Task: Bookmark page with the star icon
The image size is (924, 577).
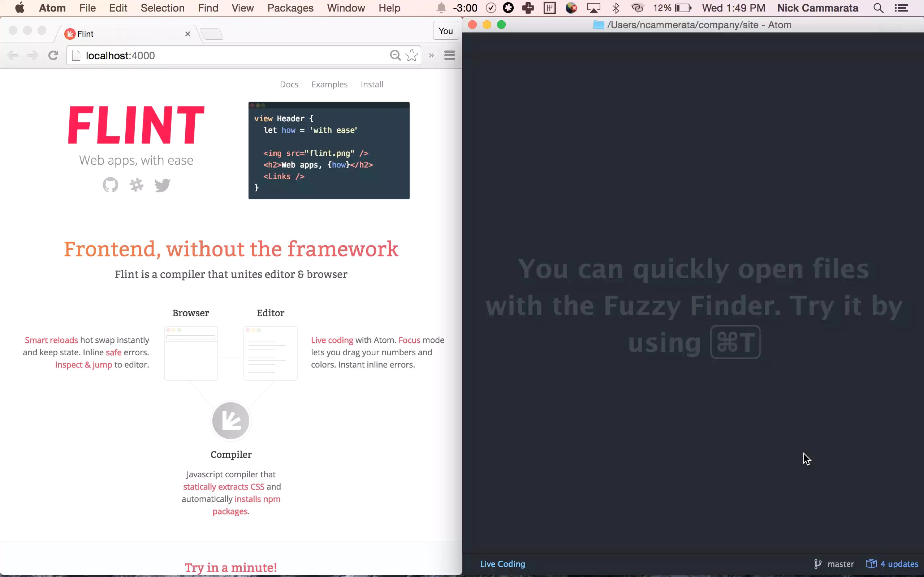Action: pos(411,55)
